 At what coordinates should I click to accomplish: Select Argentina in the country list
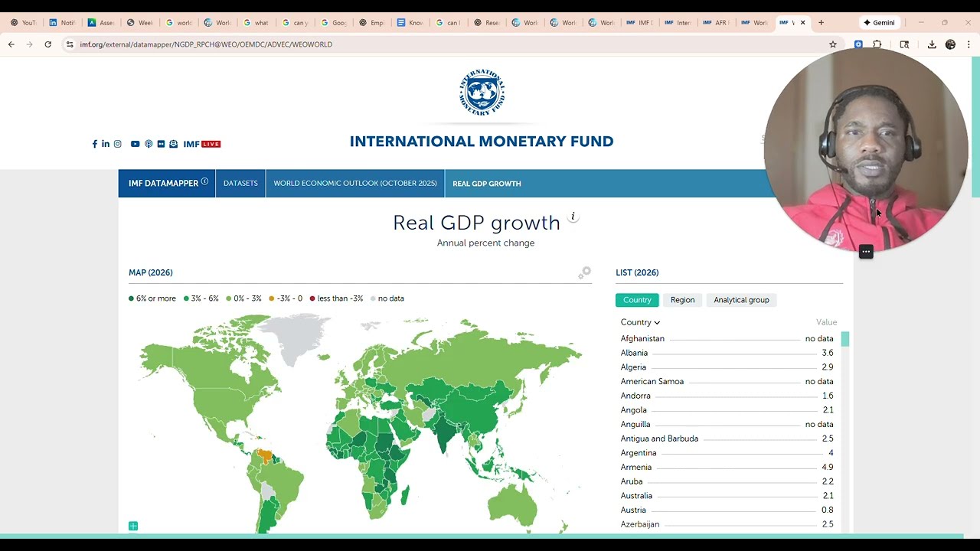[727, 453]
